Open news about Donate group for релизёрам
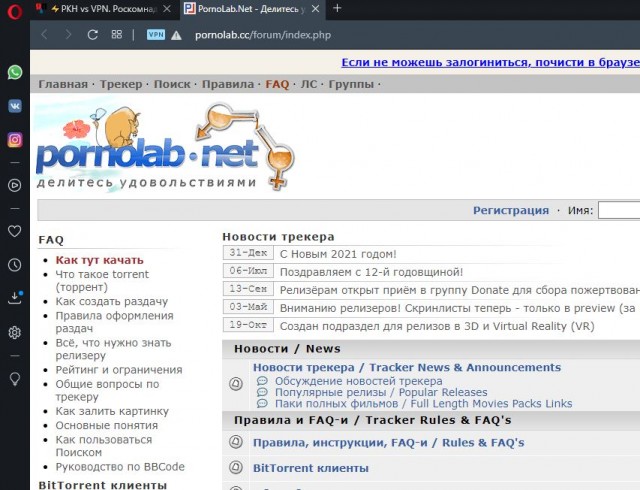The width and height of the screenshot is (640, 490). click(x=460, y=290)
